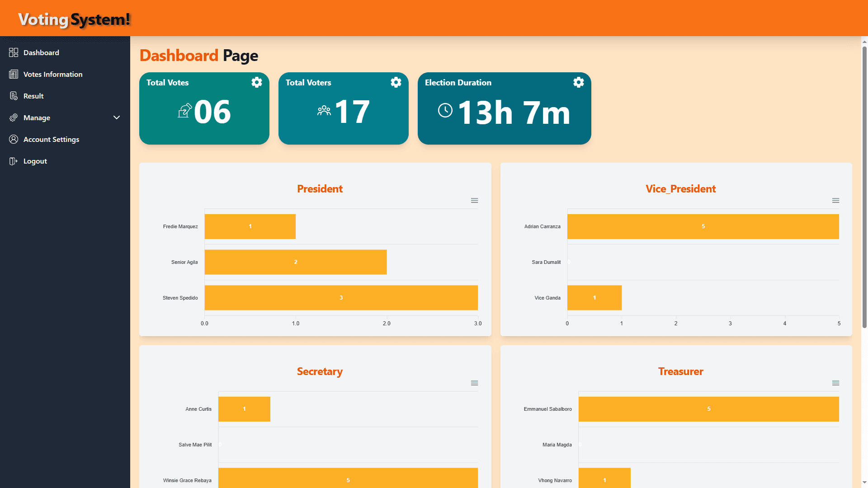This screenshot has width=868, height=488.
Task: Open the Secretary chart hamburger menu
Action: click(x=474, y=383)
